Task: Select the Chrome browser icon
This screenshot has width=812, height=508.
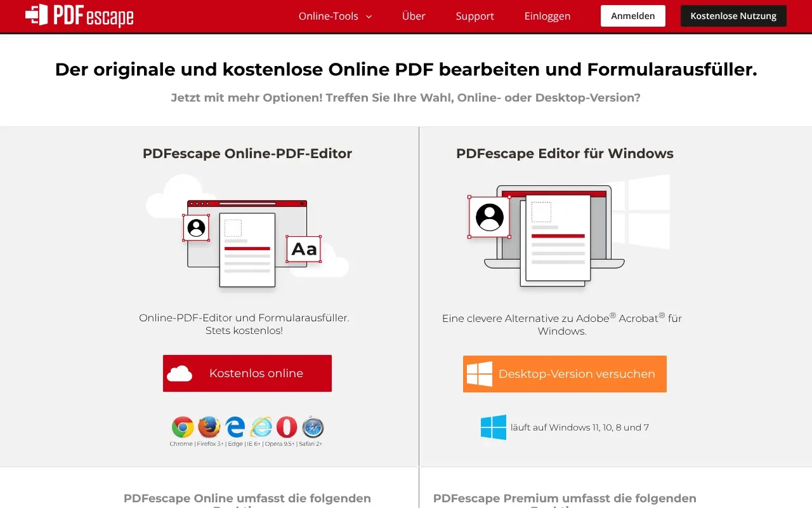Action: coord(182,428)
